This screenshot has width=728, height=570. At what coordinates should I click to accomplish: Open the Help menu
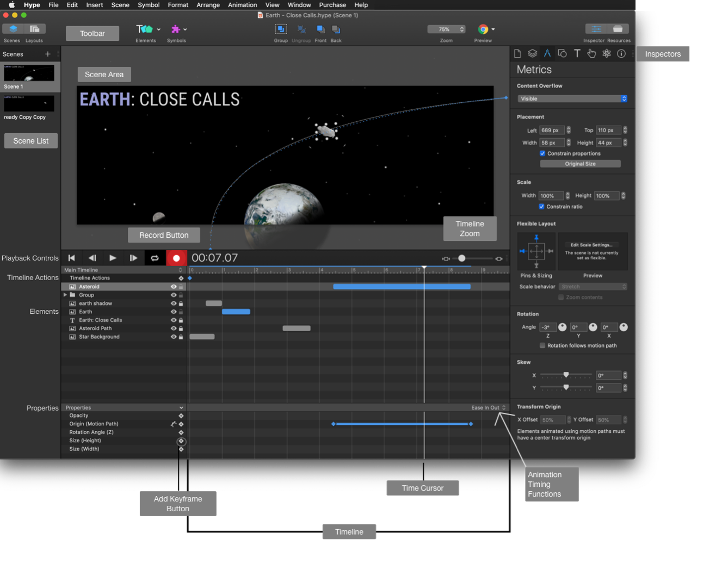361,5
